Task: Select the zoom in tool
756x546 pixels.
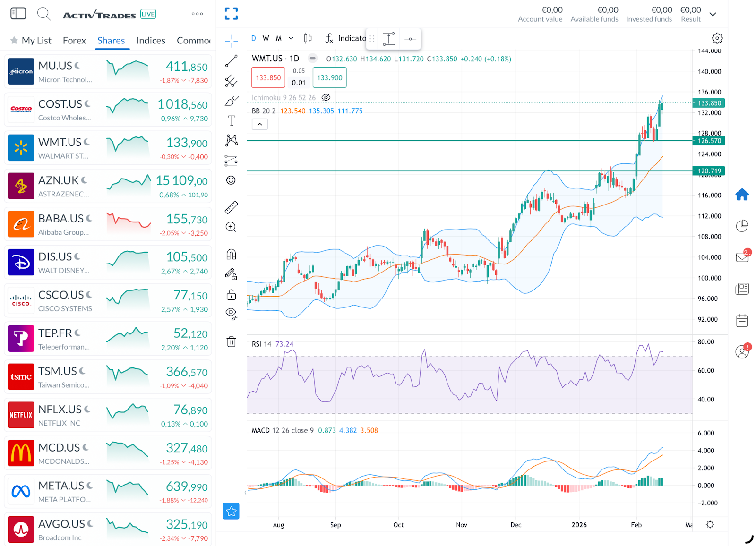Action: 231,227
